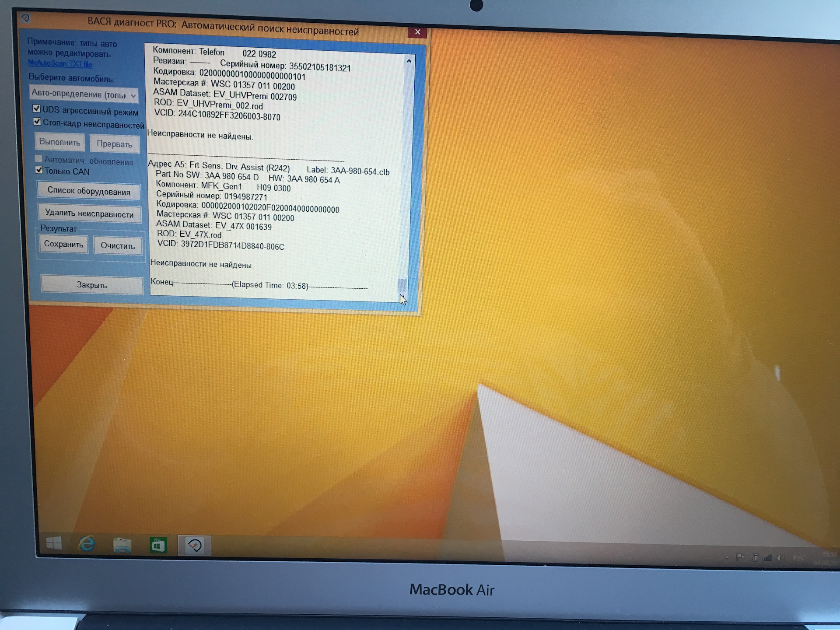Viewport: 840px width, 630px height.
Task: Click Удалить неисправности button
Action: [89, 214]
